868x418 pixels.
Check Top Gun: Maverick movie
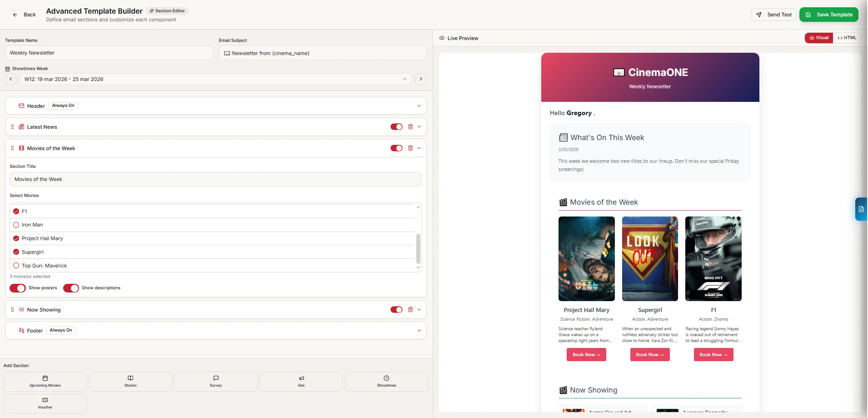point(16,266)
